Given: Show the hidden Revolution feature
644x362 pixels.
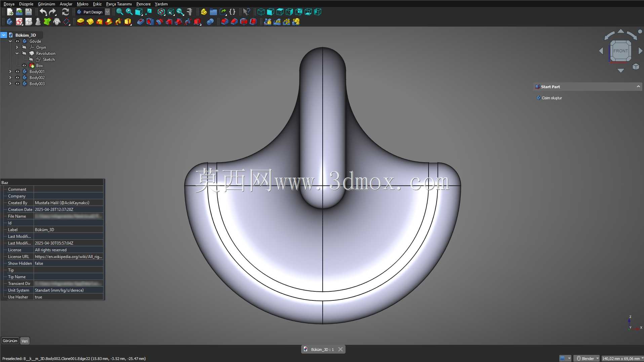Looking at the screenshot, I should click(x=24, y=53).
